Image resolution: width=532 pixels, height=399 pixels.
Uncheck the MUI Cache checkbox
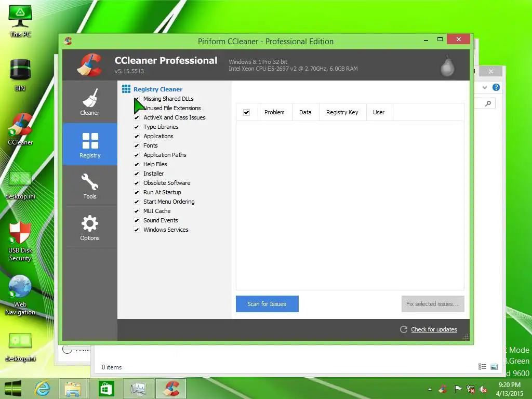(137, 211)
